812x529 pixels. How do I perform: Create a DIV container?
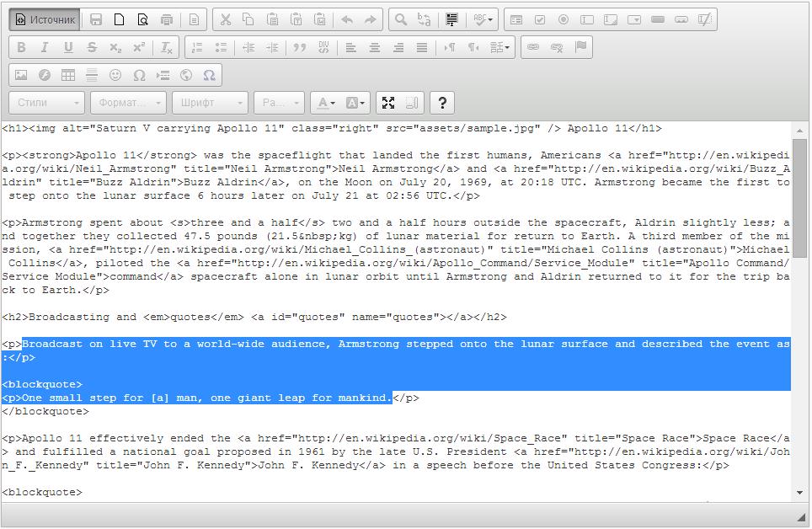(x=323, y=47)
